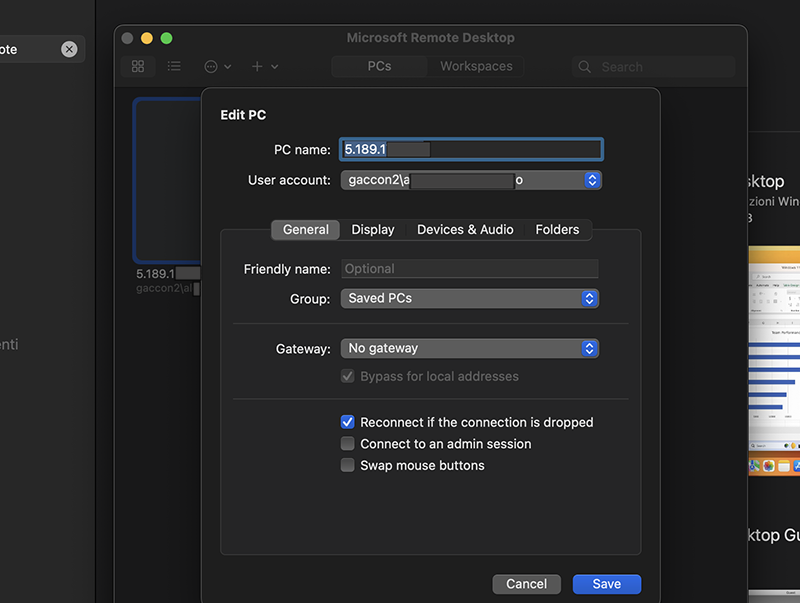The image size is (800, 603).
Task: Open the Group Saved PCs dropdown
Action: [x=469, y=298]
